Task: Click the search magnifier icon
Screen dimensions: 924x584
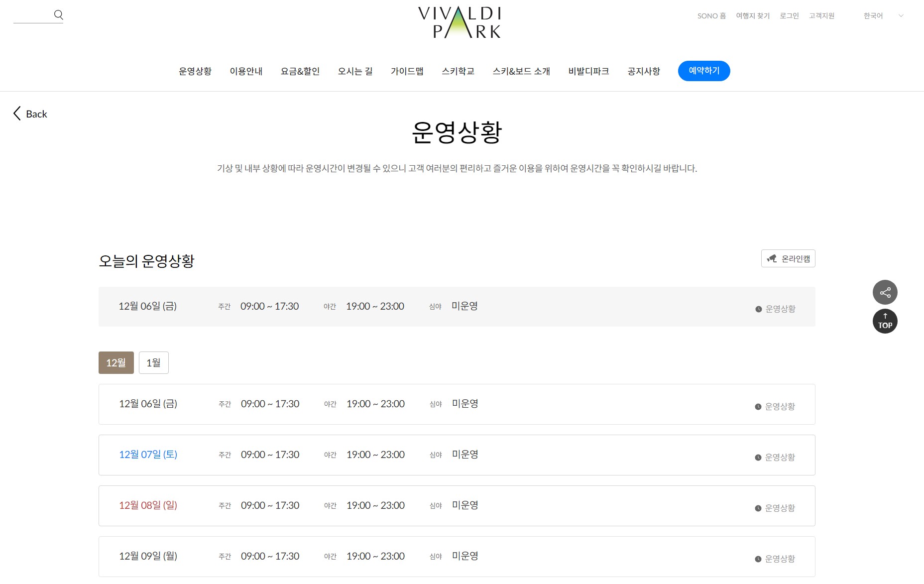Action: point(59,14)
